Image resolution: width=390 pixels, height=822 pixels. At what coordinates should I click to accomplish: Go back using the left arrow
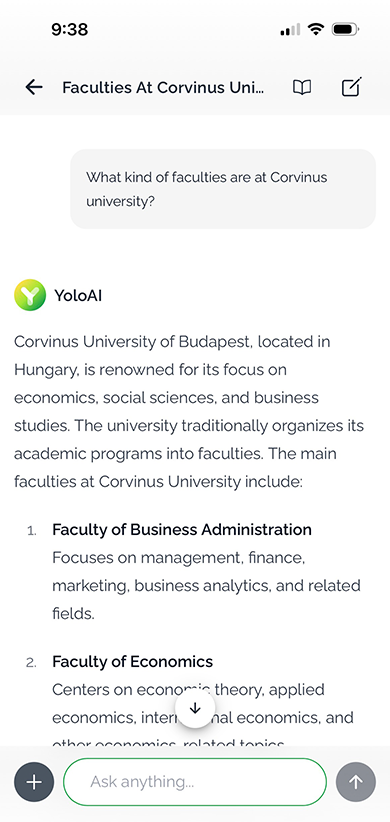point(34,87)
